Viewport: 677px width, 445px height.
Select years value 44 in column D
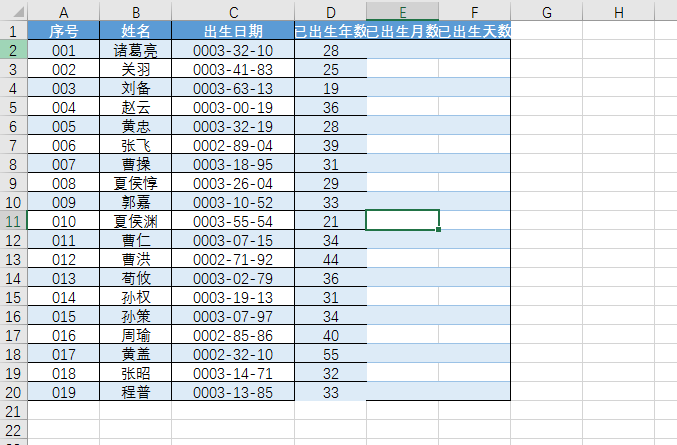pos(331,259)
